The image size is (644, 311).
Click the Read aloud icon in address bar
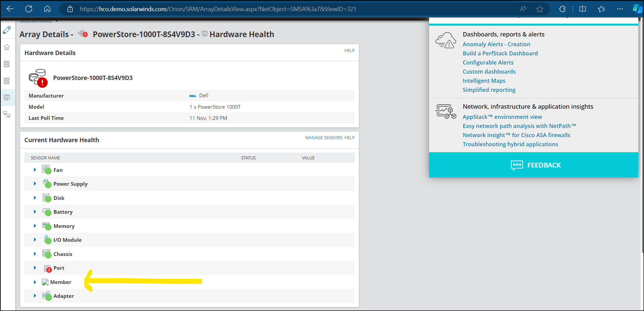523,9
